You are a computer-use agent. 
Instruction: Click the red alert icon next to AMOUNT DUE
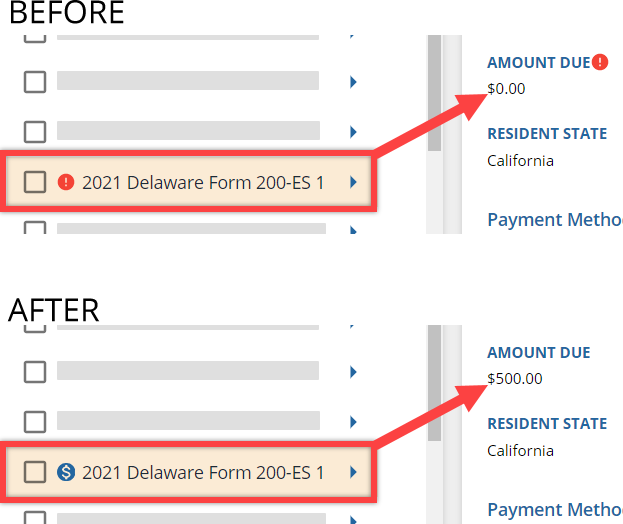click(600, 62)
